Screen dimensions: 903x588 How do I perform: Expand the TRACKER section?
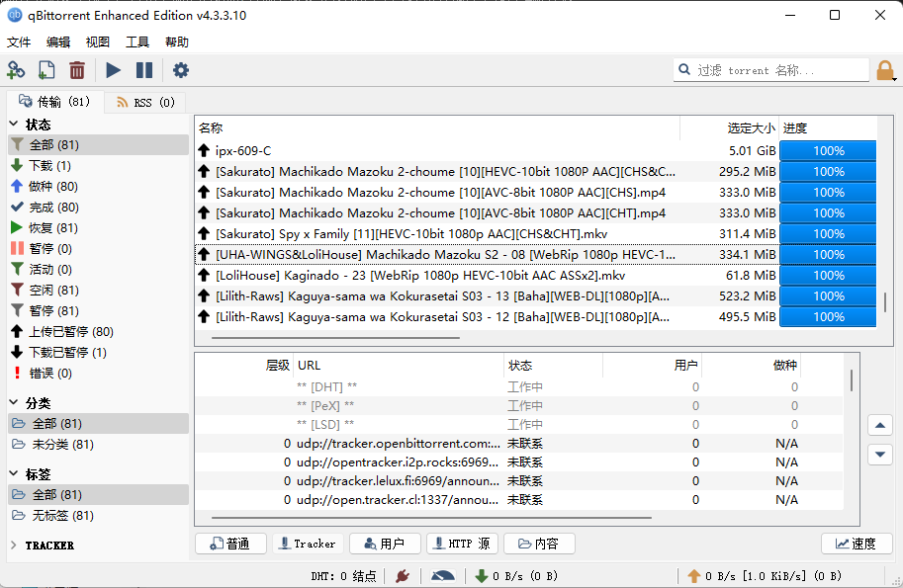click(14, 545)
